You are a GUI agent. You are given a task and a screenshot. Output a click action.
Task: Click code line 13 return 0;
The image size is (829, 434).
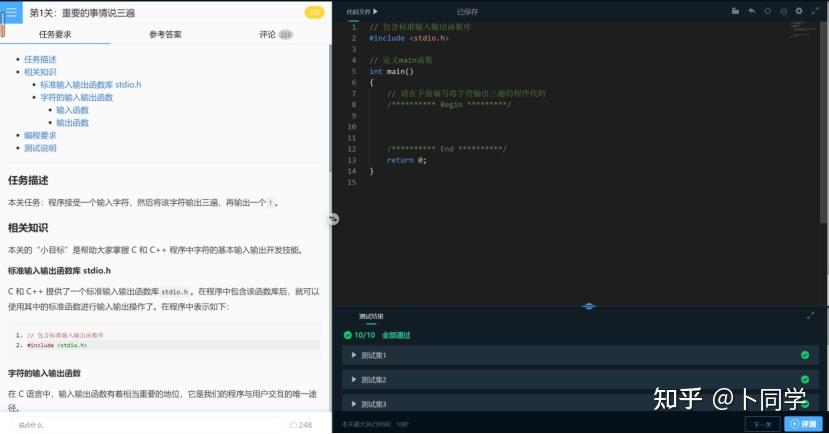click(407, 160)
